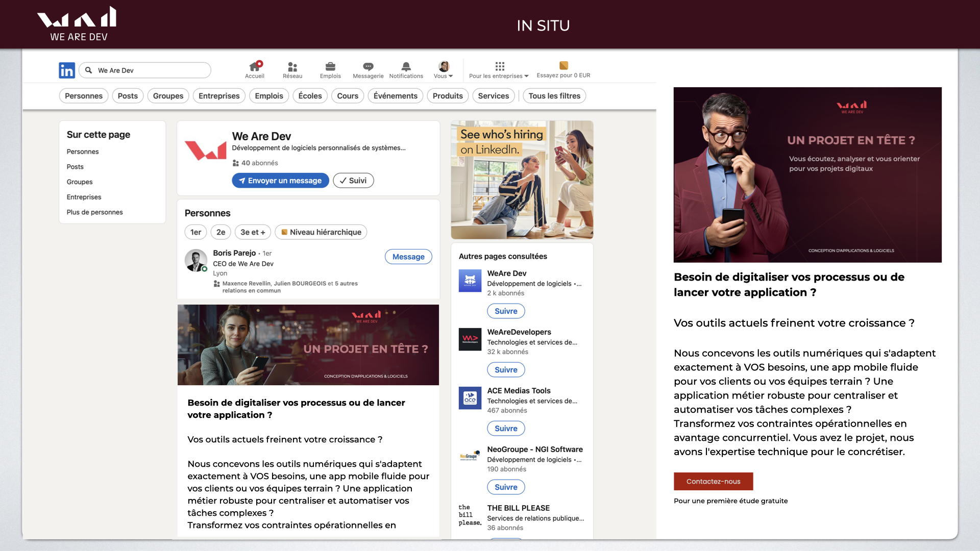Toggle the Suivi following button

(353, 181)
